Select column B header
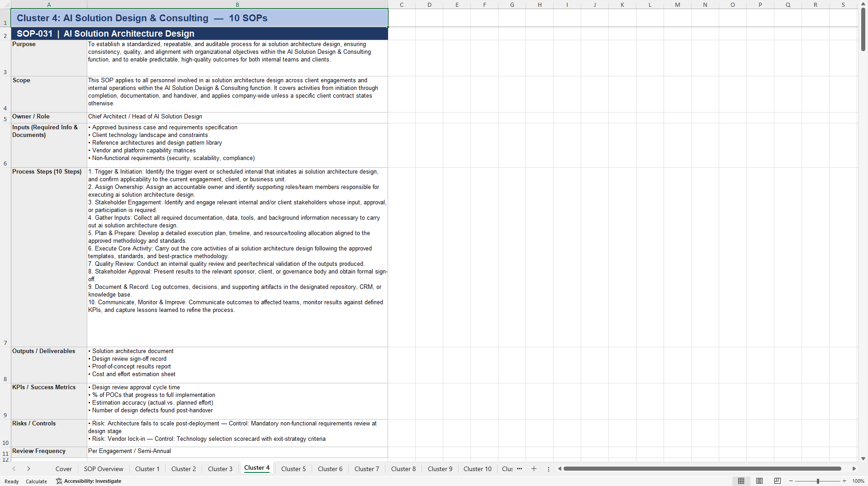The image size is (868, 486). point(237,5)
